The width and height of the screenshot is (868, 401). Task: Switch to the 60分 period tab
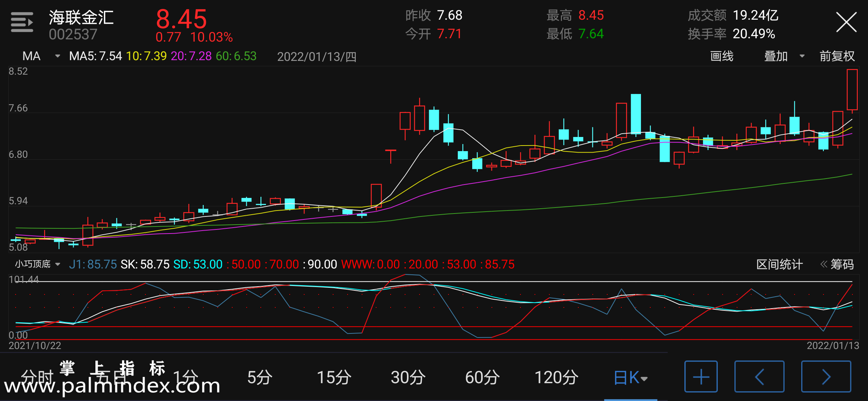coord(482,378)
